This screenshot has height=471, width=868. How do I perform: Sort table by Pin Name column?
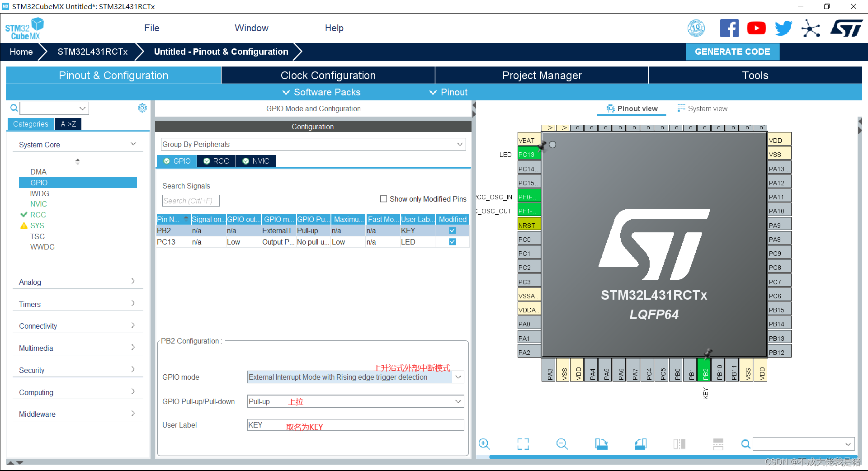pos(173,219)
